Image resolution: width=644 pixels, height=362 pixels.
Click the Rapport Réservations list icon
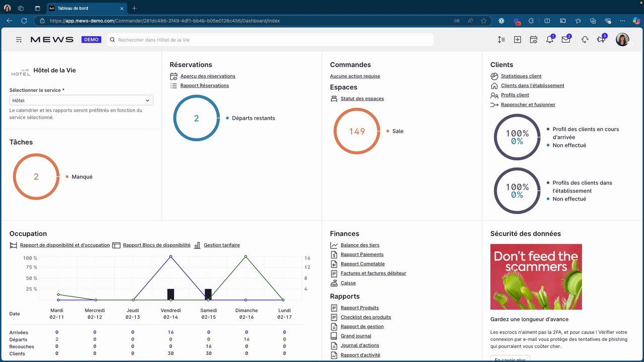coord(174,86)
